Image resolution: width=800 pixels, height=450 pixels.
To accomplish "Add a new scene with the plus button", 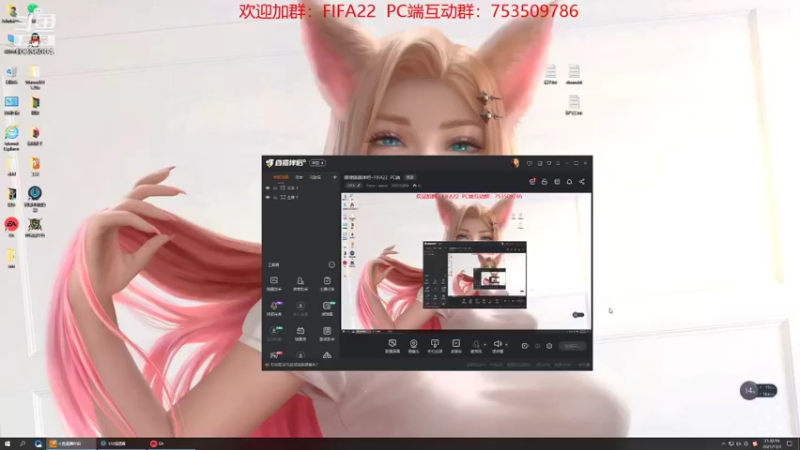I will (x=335, y=177).
